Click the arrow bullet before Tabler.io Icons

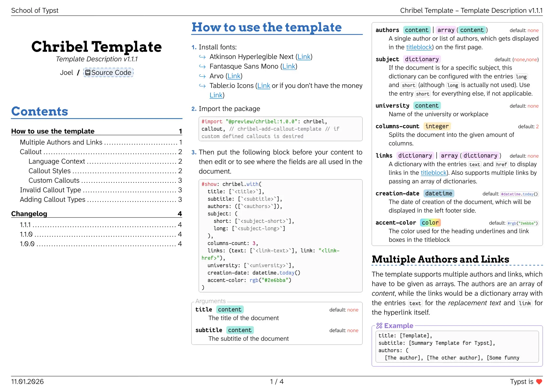202,86
